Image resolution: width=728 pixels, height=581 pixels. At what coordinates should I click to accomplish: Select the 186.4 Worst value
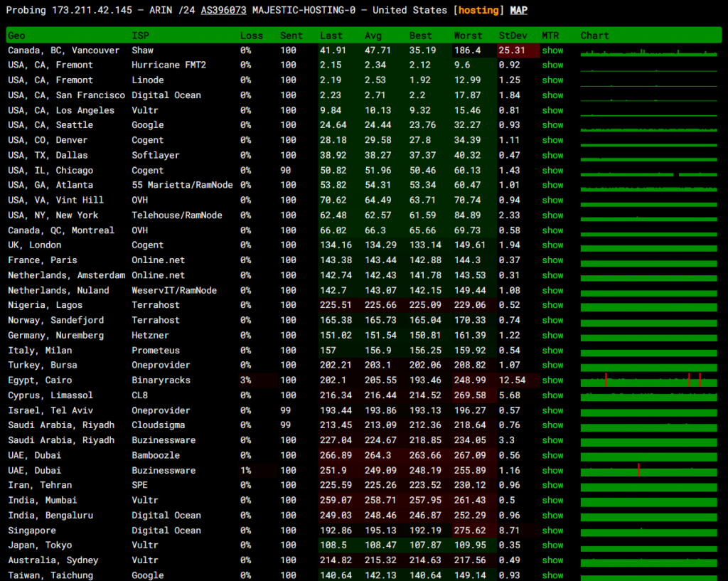coord(468,50)
